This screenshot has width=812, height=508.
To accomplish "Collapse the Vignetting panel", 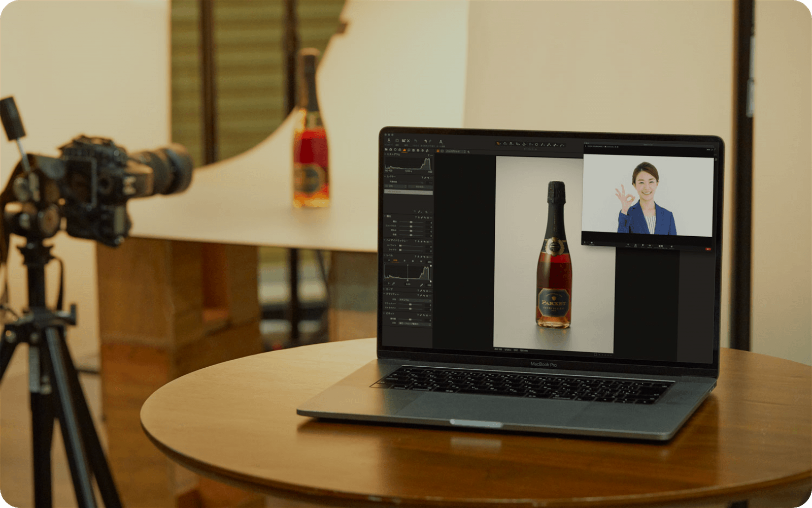I will [384, 313].
